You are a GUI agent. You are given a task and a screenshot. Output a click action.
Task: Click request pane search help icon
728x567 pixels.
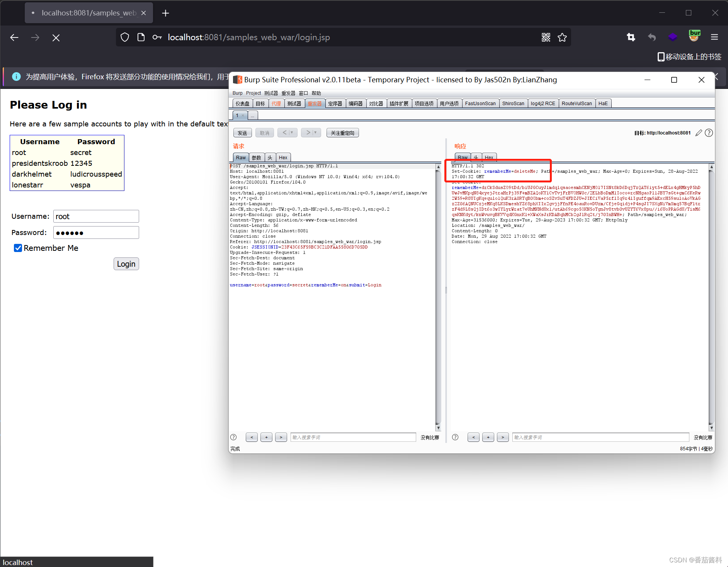(233, 437)
